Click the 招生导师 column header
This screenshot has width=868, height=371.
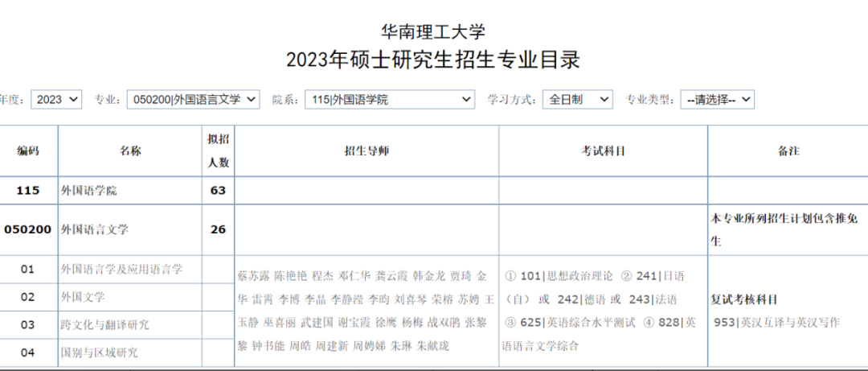366,150
